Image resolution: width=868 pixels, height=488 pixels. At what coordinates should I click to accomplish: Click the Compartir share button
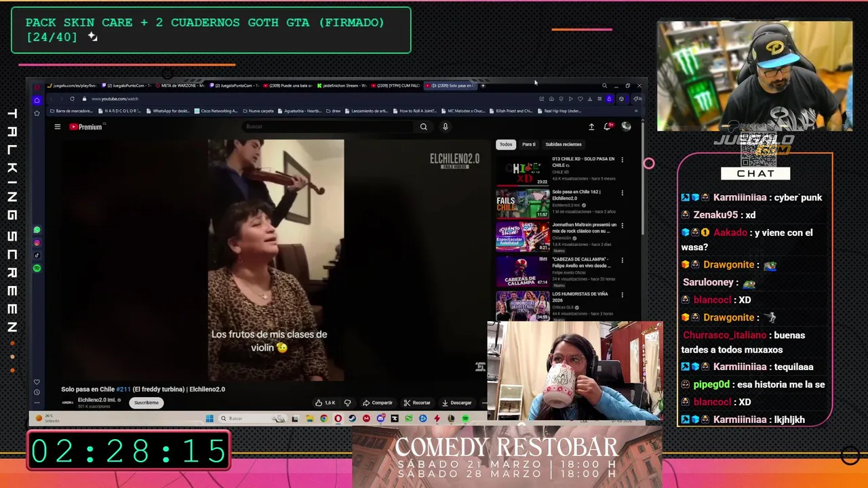pyautogui.click(x=378, y=403)
